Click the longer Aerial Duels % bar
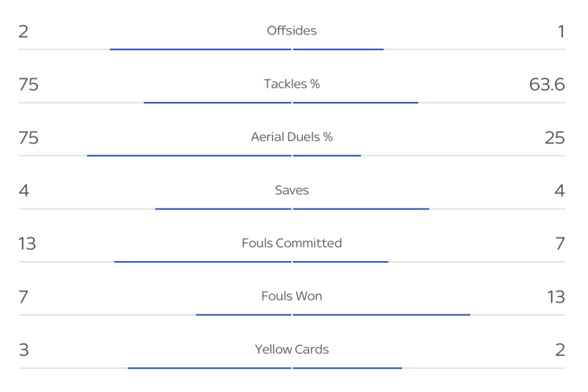This screenshot has height=392, width=588. (x=189, y=155)
